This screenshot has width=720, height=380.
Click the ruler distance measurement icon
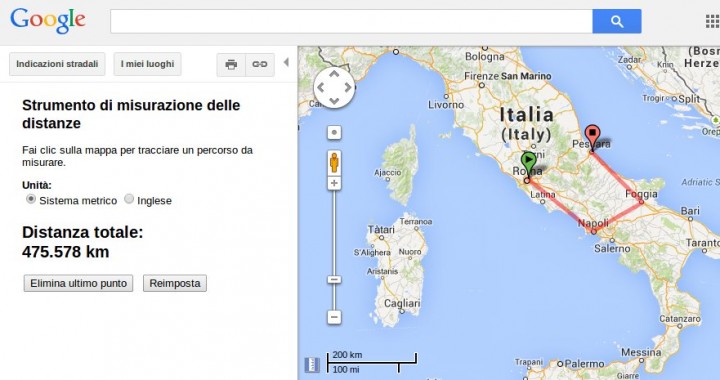(312, 365)
